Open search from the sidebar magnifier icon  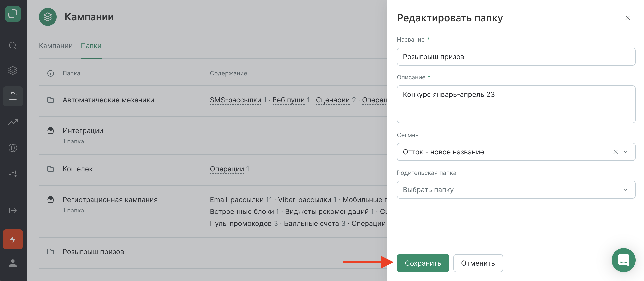pyautogui.click(x=13, y=45)
